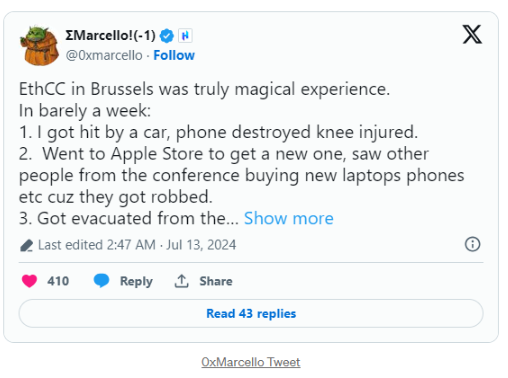Like the tweet with heart icon
This screenshot has width=508, height=378.
coord(29,281)
